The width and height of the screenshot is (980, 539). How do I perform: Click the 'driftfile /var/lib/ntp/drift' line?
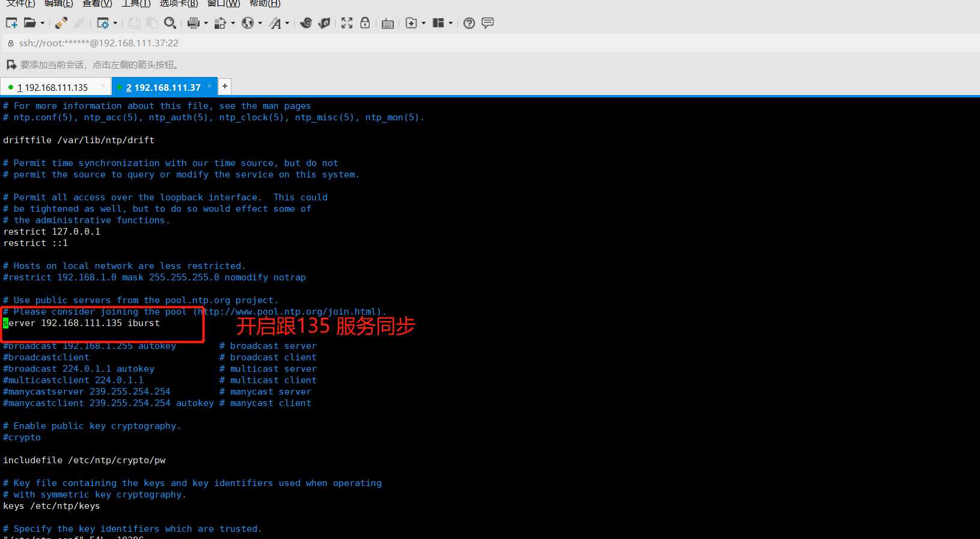click(79, 140)
